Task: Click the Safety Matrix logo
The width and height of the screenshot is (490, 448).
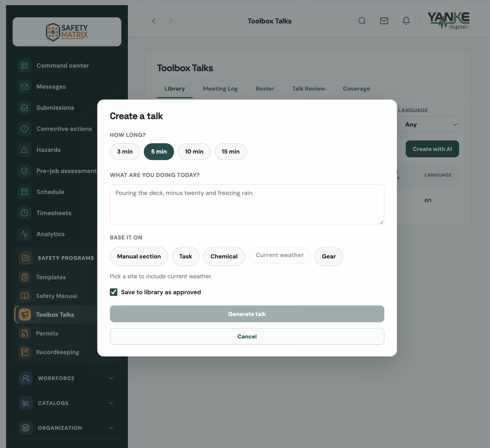Action: click(x=67, y=32)
